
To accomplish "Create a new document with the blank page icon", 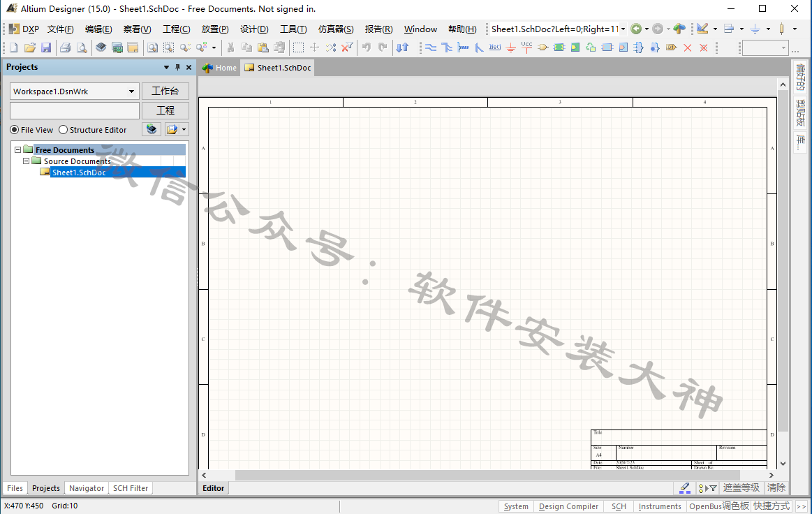I will point(13,47).
